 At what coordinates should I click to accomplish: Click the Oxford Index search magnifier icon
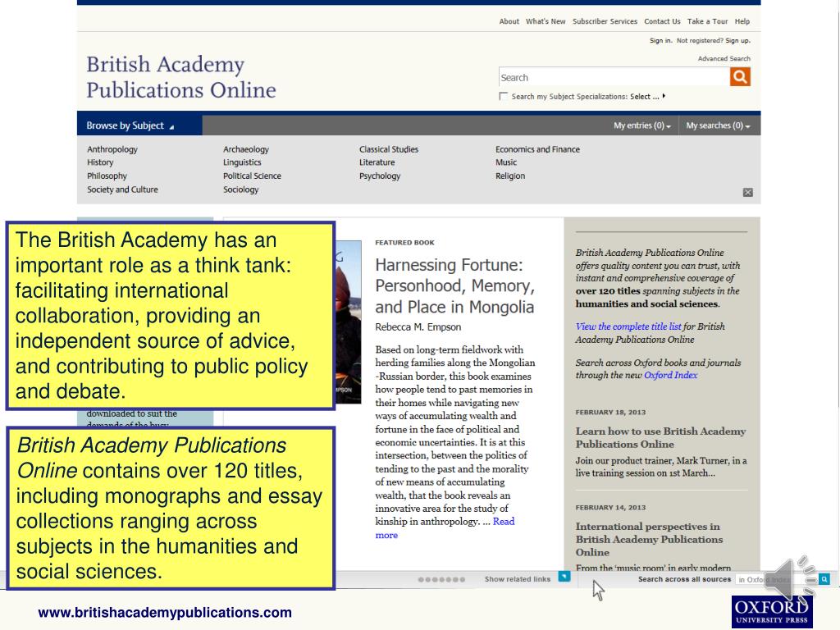(x=824, y=579)
